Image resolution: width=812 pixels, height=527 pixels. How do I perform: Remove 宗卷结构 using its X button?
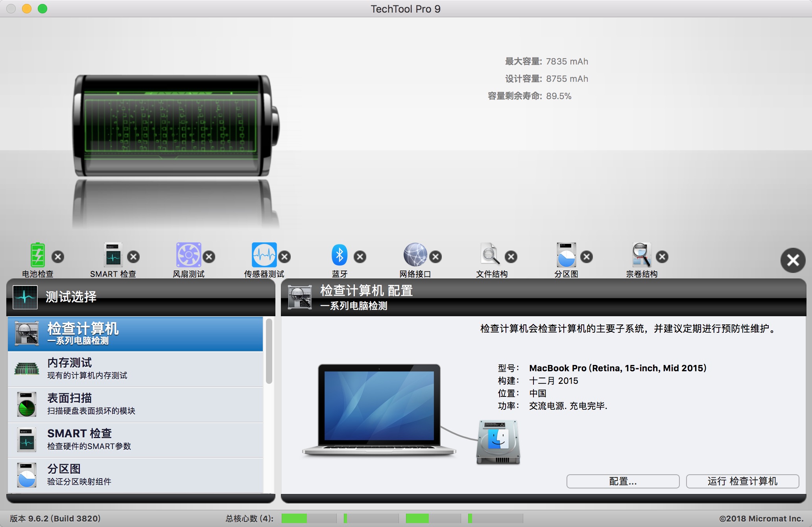[662, 257]
